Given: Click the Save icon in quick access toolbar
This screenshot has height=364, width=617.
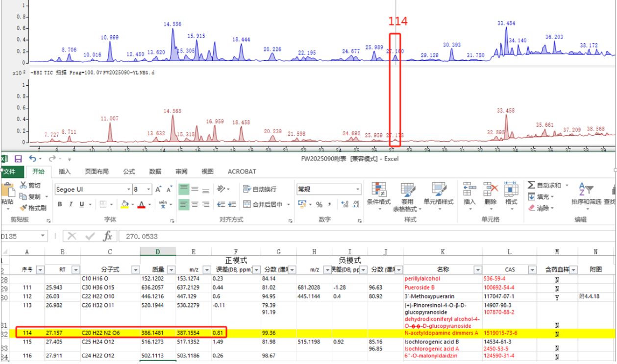Looking at the screenshot, I should point(18,159).
